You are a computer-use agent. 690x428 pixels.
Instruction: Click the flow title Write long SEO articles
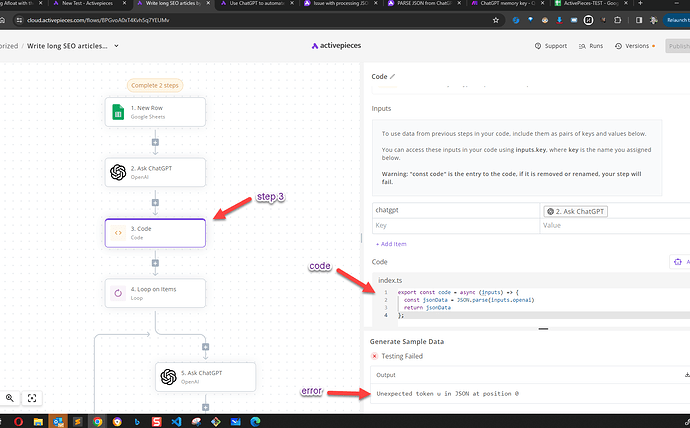(67, 46)
